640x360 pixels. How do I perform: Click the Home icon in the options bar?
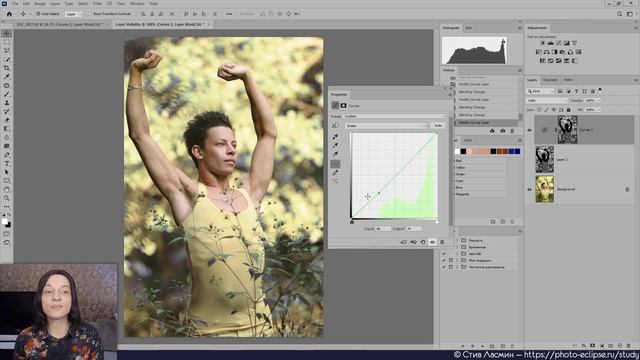click(x=9, y=14)
